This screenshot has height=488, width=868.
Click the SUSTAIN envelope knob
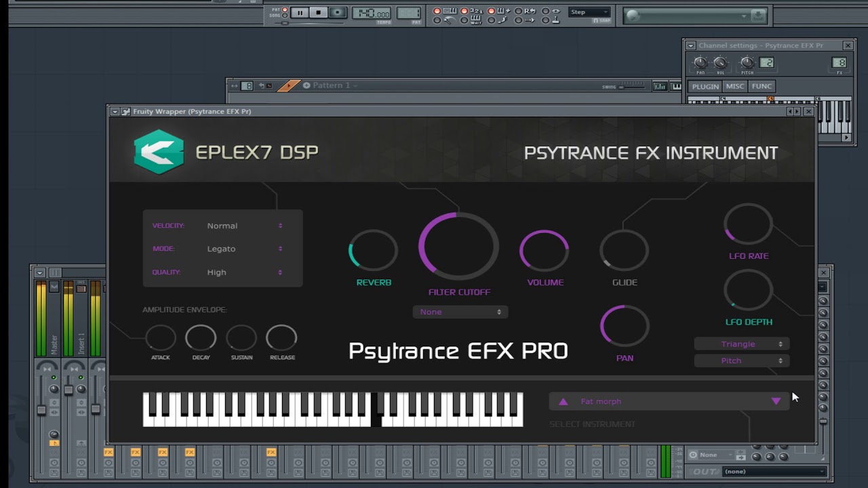coord(241,338)
